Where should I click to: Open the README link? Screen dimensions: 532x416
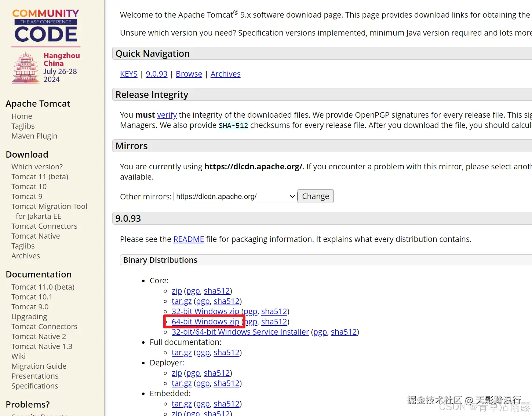pos(189,239)
